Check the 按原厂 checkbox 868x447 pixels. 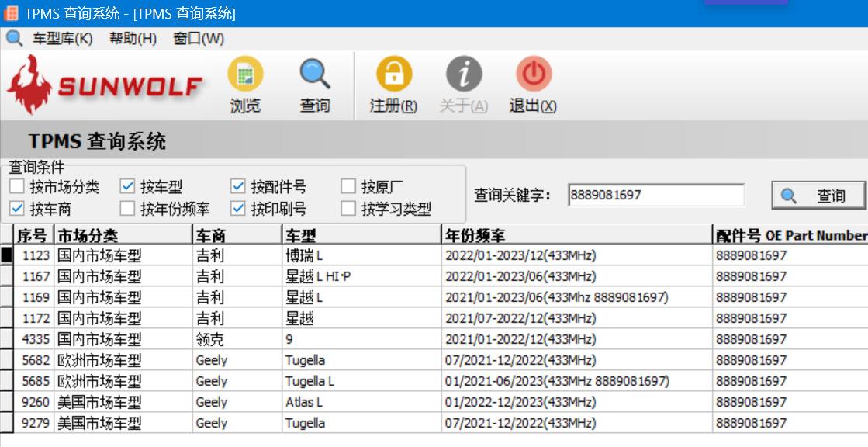tap(348, 186)
